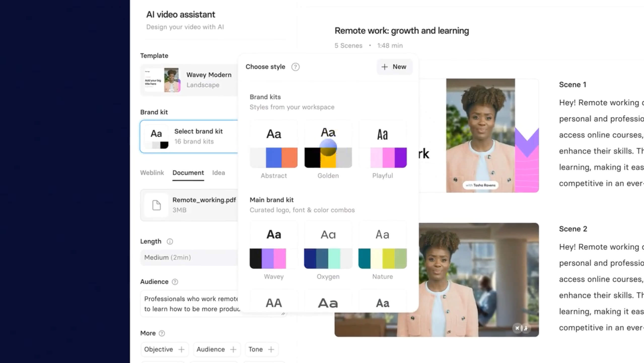This screenshot has height=363, width=644.
Task: Switch to the Weblink tab
Action: coord(152,173)
